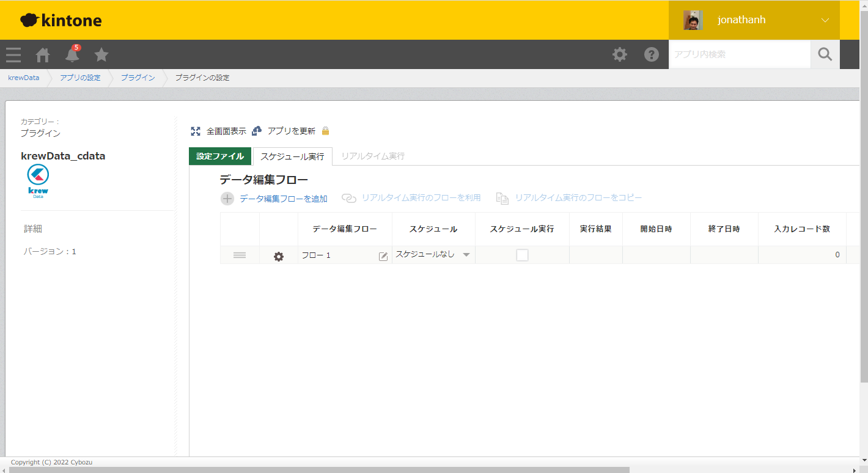Switch to the リアルタイム実行 tab

coord(373,156)
